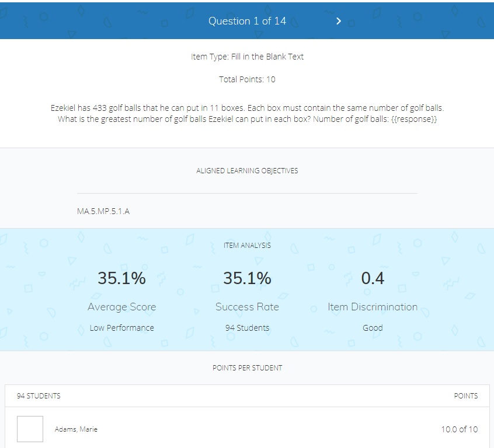Click the 'Points Per Student' heading
The width and height of the screenshot is (494, 448).
[247, 368]
